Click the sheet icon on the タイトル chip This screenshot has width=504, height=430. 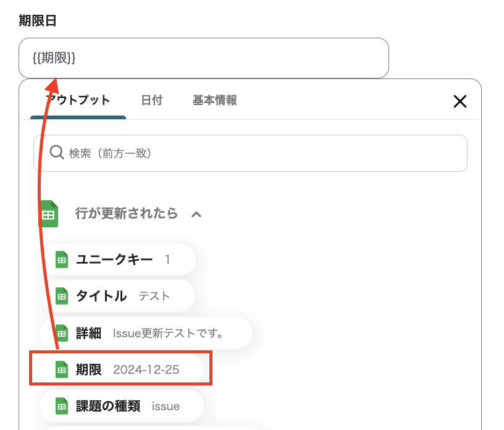(x=62, y=296)
